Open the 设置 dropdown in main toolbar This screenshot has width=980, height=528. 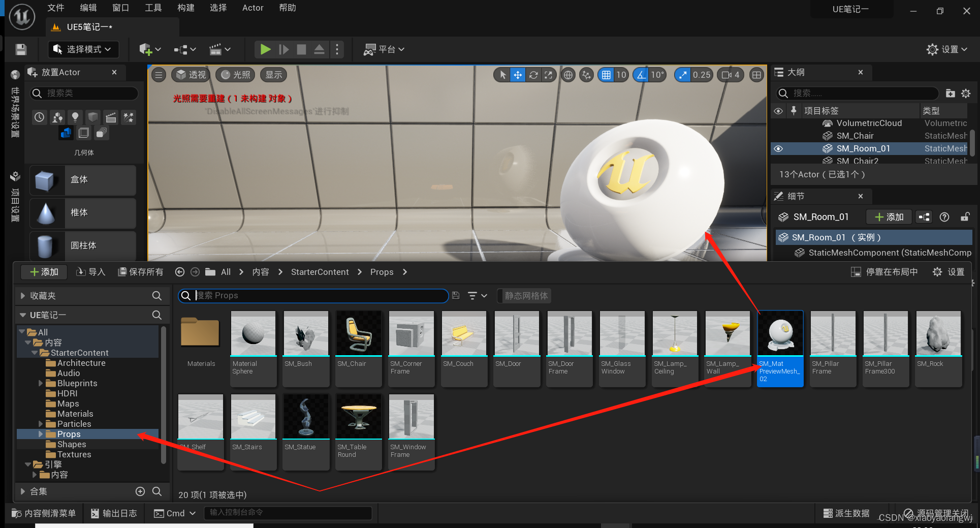[x=947, y=49]
